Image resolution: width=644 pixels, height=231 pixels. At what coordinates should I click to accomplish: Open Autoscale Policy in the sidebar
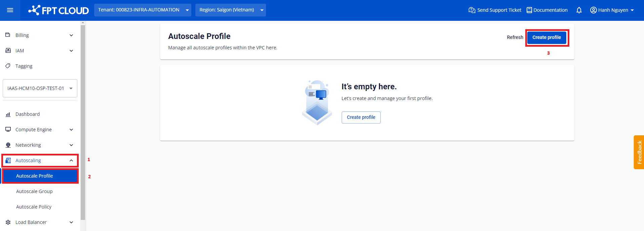point(34,207)
